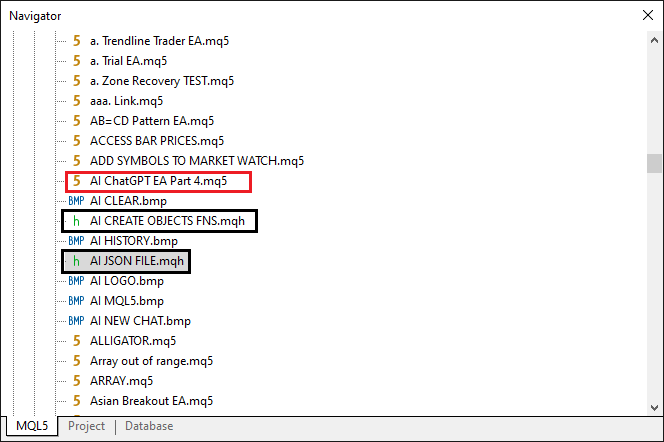Select the MQL5 tab
This screenshot has height=442, width=664.
click(x=30, y=426)
